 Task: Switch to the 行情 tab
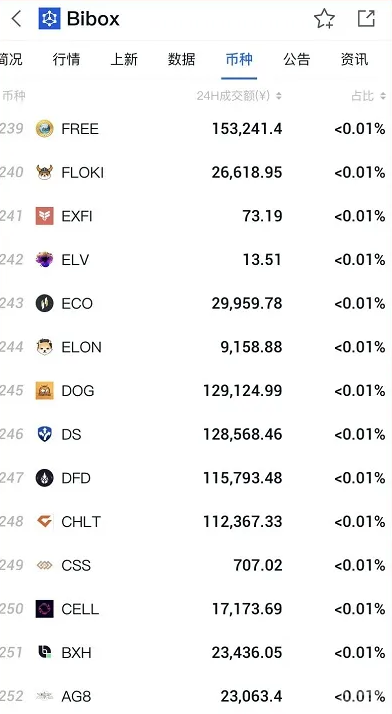pyautogui.click(x=66, y=59)
